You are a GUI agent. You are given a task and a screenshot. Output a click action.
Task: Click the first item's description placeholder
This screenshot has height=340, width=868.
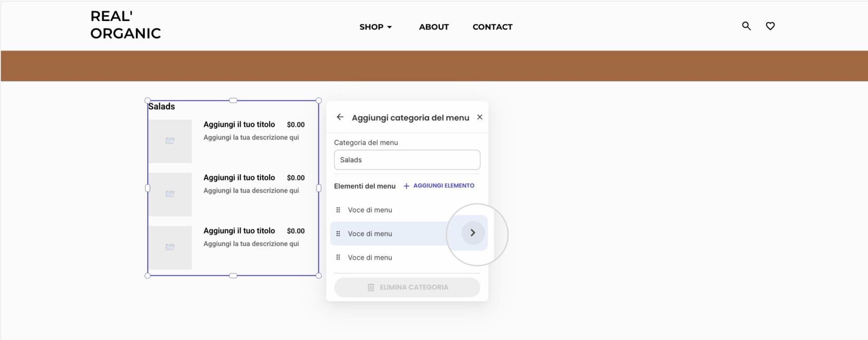(x=251, y=137)
